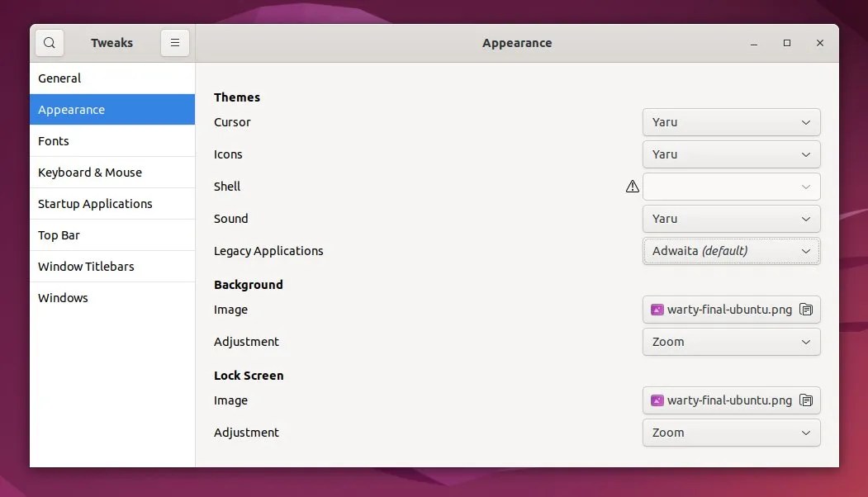Image resolution: width=868 pixels, height=497 pixels.
Task: Click the Lock Screen image file-browse icon
Action: pyautogui.click(x=806, y=400)
